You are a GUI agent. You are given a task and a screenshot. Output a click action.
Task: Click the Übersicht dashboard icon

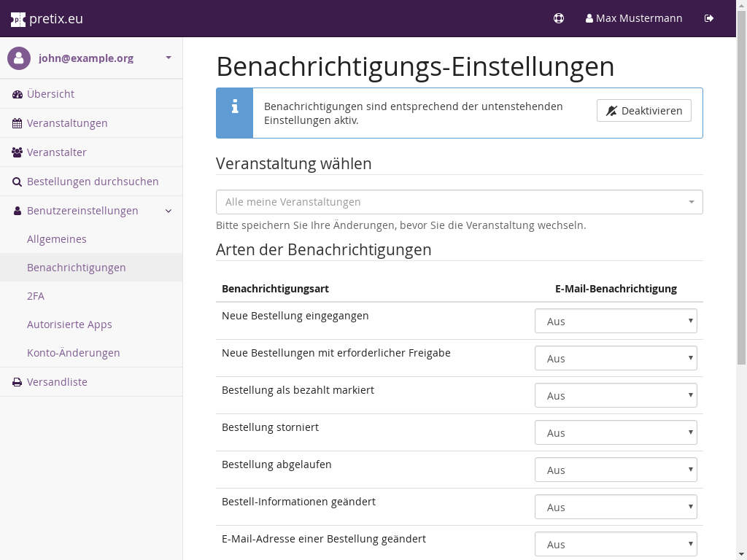tap(18, 94)
